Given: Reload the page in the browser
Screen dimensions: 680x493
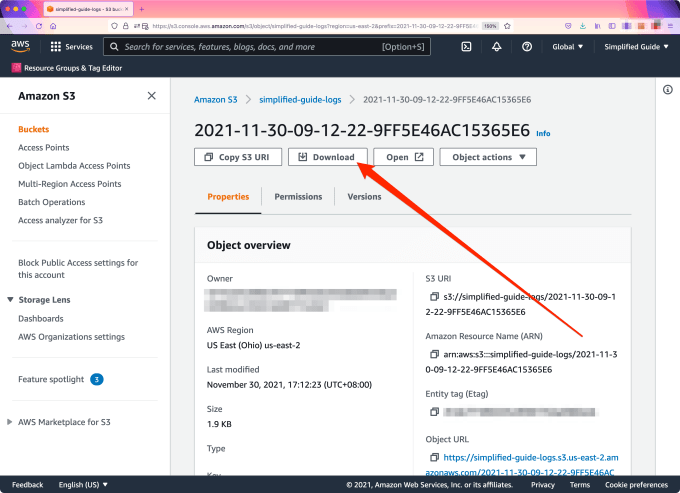Looking at the screenshot, I should (39, 26).
